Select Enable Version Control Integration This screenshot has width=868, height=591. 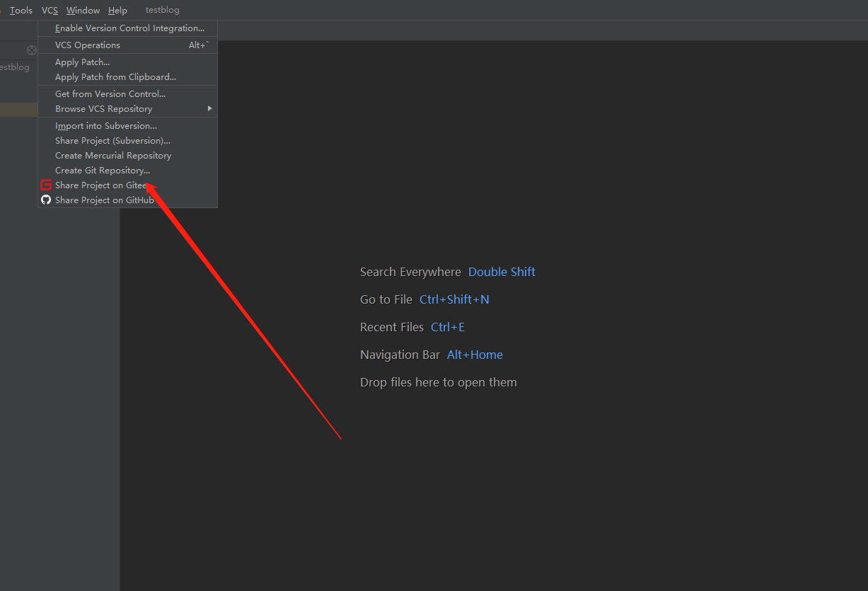coord(127,28)
